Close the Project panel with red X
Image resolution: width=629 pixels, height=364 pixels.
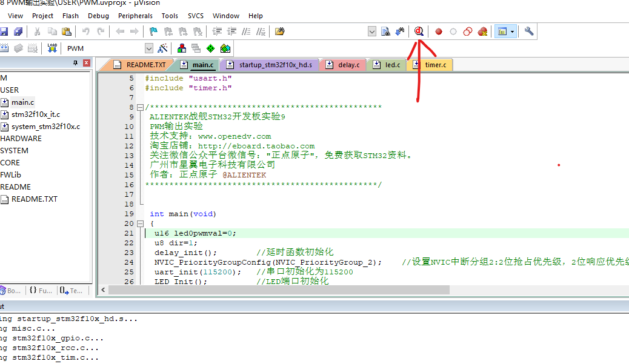[86, 63]
